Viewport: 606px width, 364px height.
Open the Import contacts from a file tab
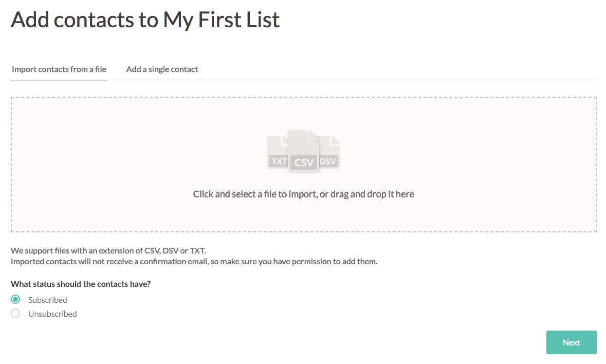point(59,69)
